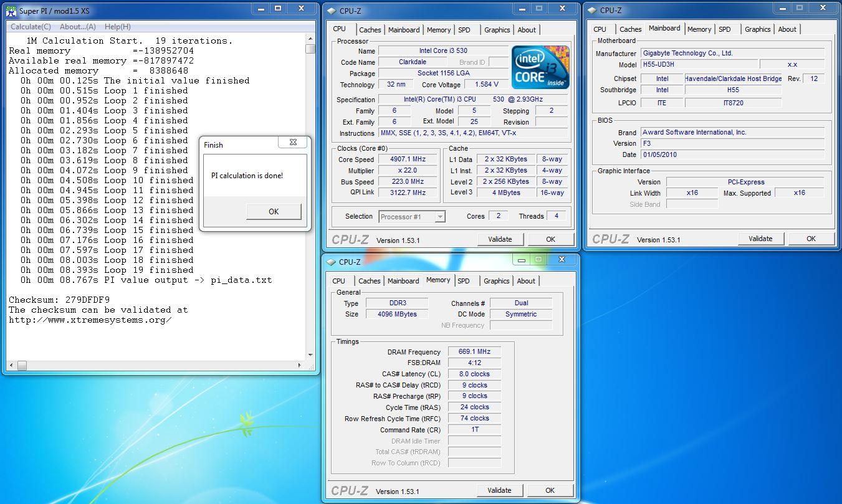842x504 pixels.
Task: Click the Core Speed value 4907.1 MHz
Action: (408, 159)
